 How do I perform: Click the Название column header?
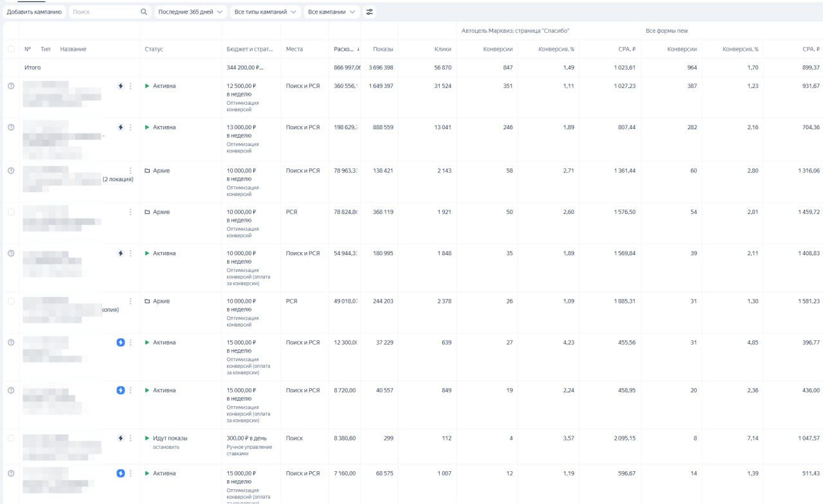click(x=73, y=49)
